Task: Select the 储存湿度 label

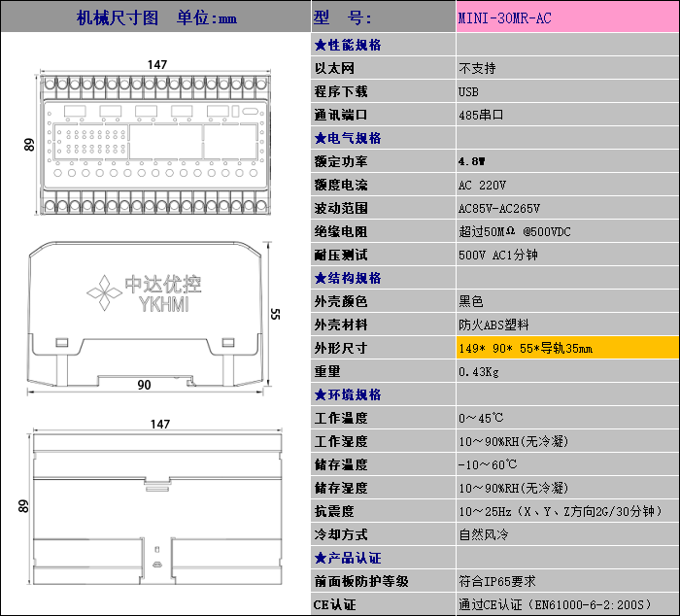Action: coord(341,488)
